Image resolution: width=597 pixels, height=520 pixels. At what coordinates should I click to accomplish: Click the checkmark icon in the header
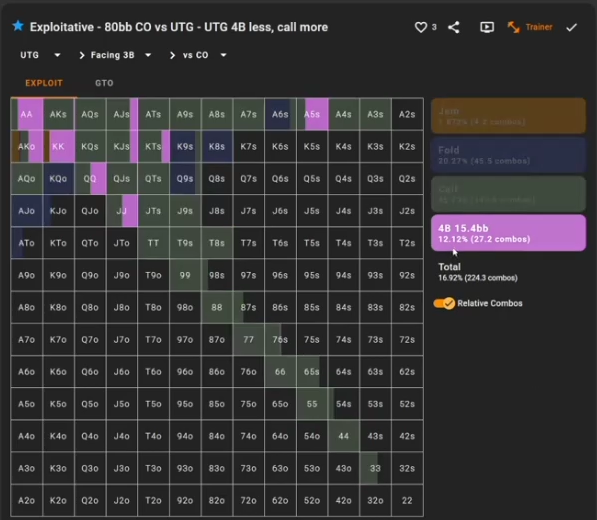tap(571, 27)
